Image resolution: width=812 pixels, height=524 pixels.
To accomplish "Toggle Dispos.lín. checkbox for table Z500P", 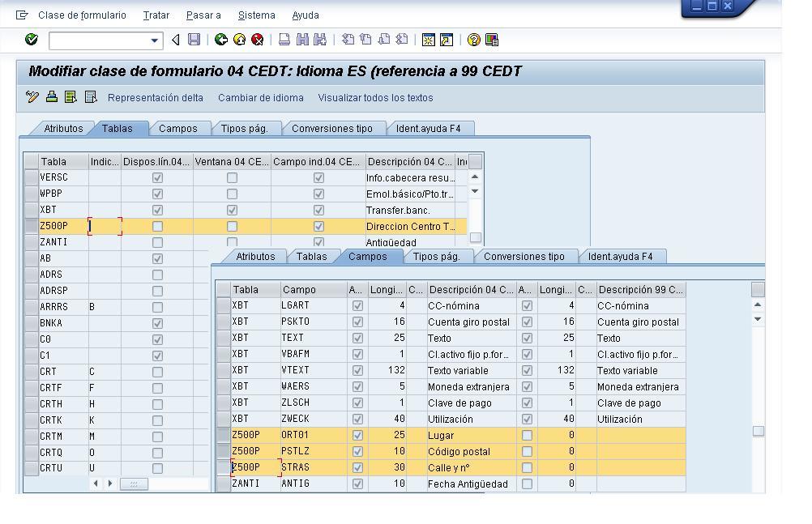I will 157,226.
